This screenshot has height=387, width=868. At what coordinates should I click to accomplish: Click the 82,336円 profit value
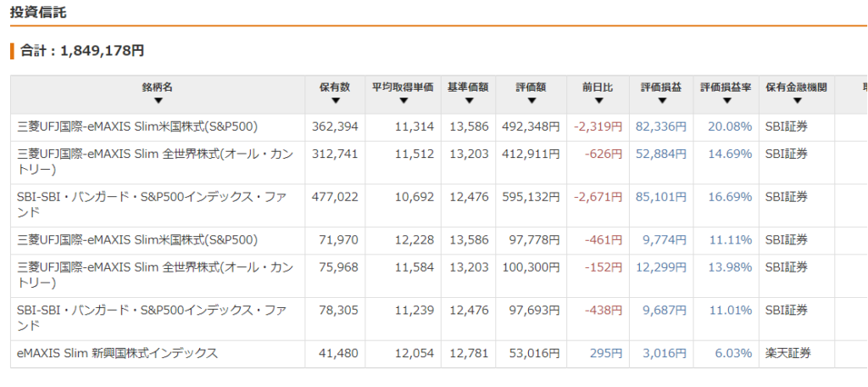[x=661, y=127]
